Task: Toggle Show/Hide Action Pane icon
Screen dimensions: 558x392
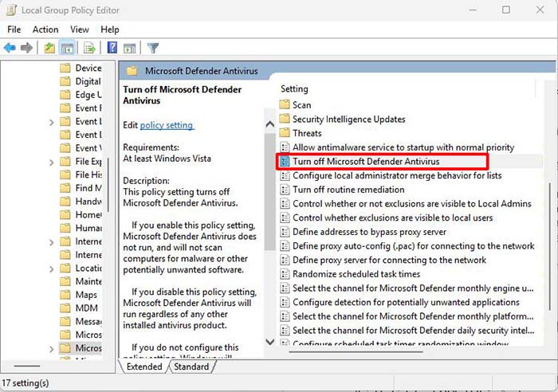Action: 129,48
